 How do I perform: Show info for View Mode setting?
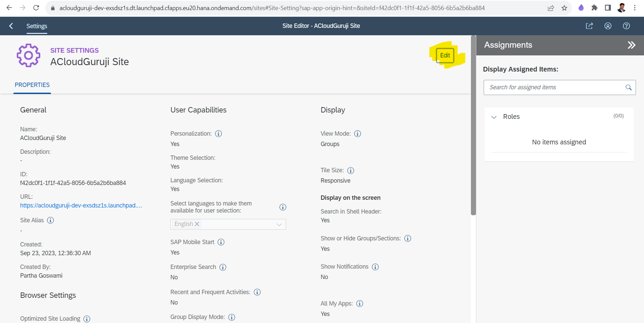[x=358, y=134]
